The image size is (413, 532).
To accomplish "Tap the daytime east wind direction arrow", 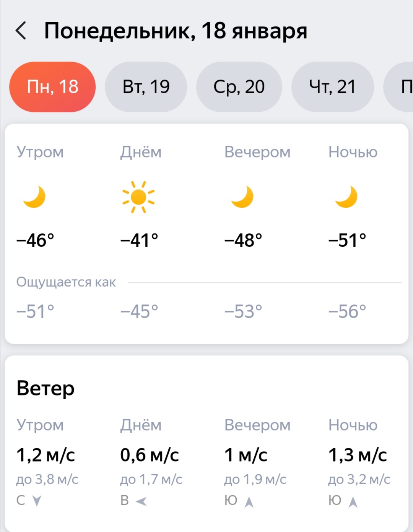I will click(141, 501).
